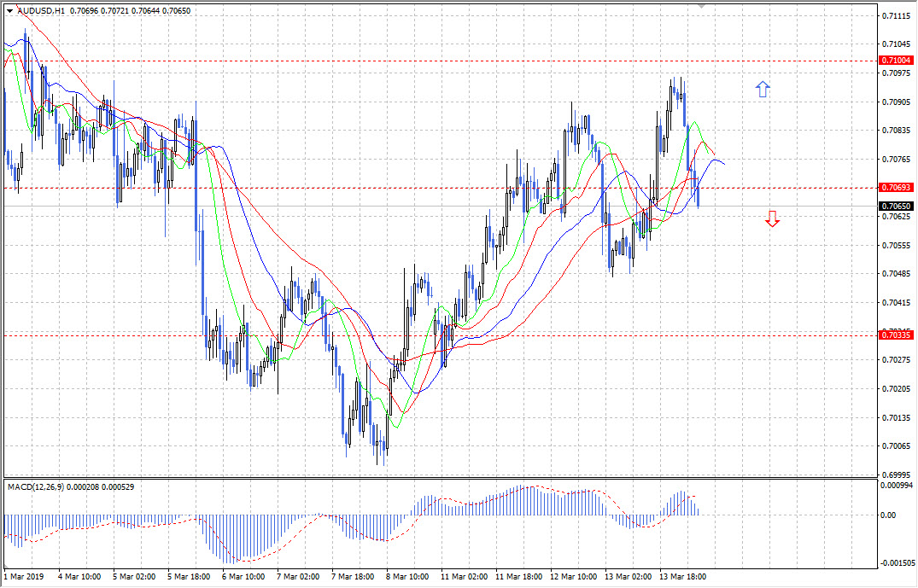Click the 7 Mar 18:00 time label
Viewport: 918px width, 588px height.
click(353, 577)
